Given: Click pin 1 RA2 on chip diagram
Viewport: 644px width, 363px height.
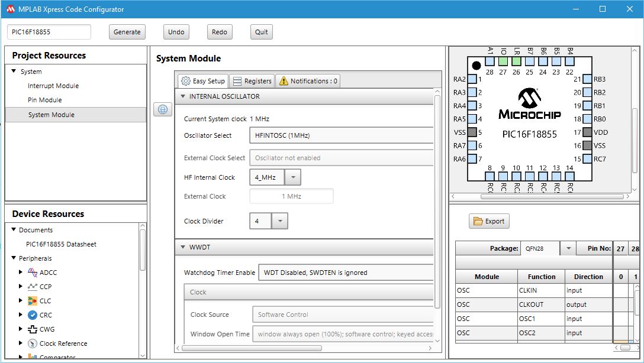Looking at the screenshot, I should click(472, 79).
